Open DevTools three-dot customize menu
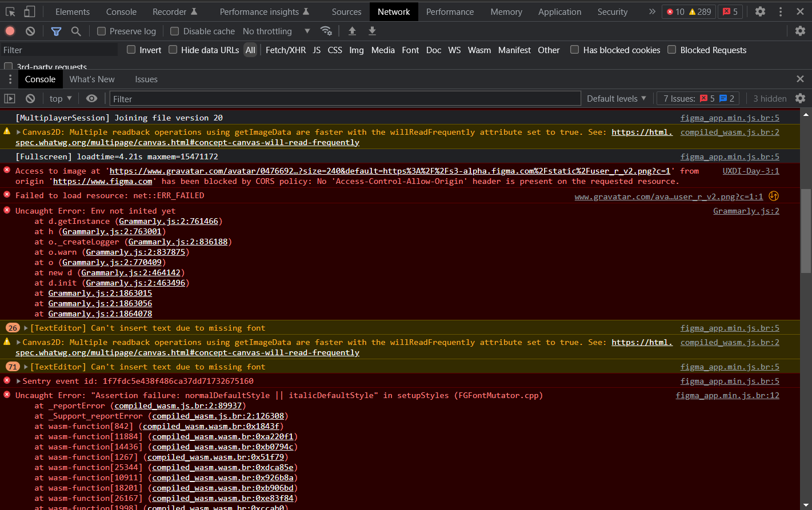812x510 pixels. click(x=781, y=11)
